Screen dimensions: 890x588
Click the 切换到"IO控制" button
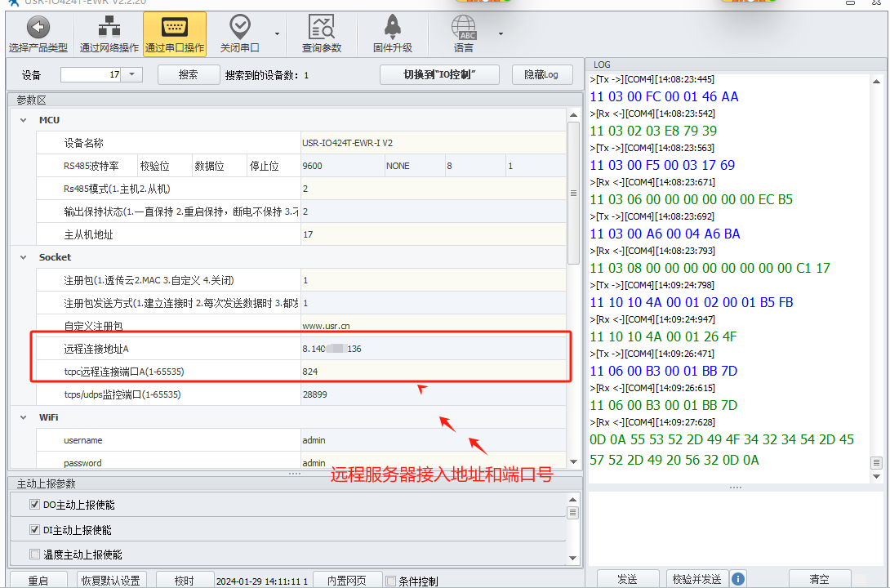pyautogui.click(x=439, y=74)
